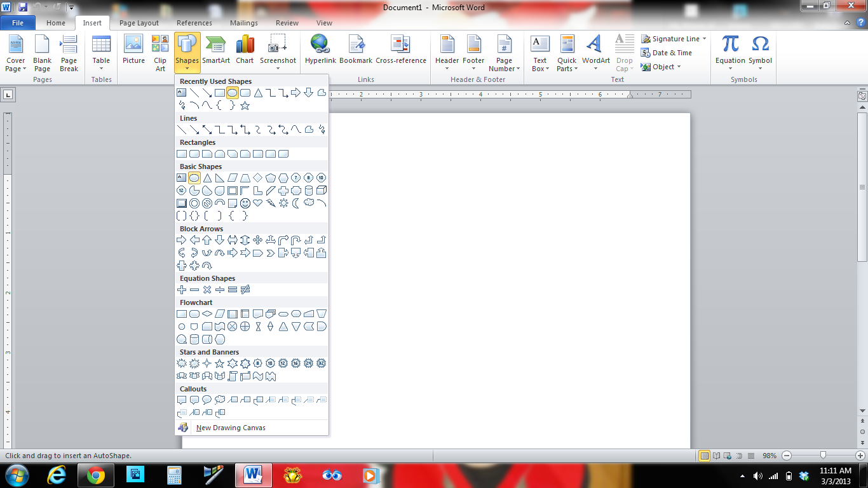This screenshot has width=868, height=488.
Task: Click the Zoom In plus button
Action: (860, 456)
